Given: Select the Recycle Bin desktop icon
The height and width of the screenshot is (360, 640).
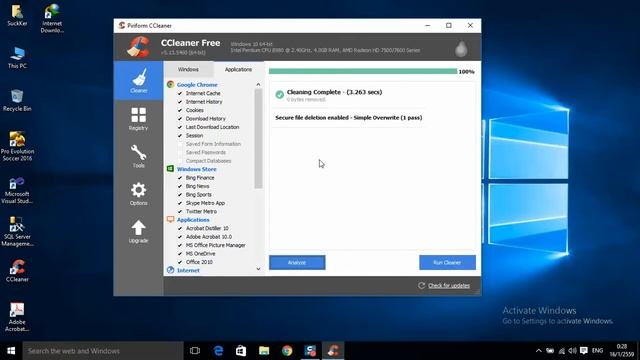Looking at the screenshot, I should click(17, 100).
